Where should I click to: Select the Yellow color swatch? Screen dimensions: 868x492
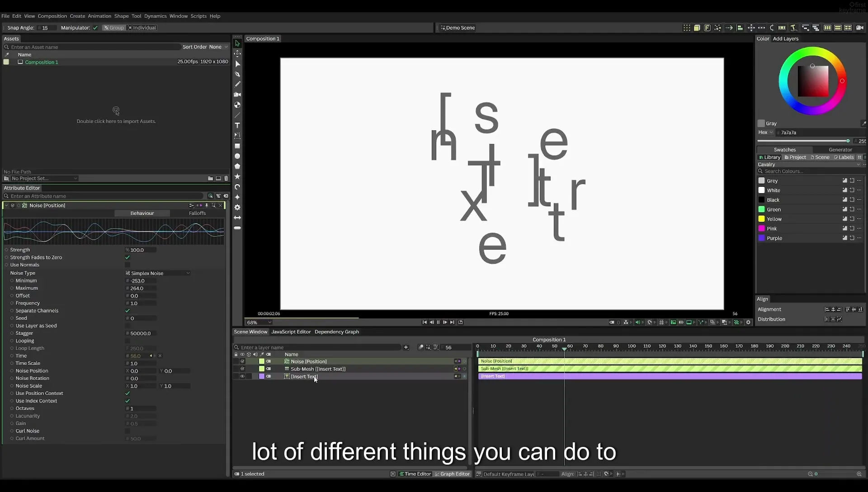coord(761,219)
